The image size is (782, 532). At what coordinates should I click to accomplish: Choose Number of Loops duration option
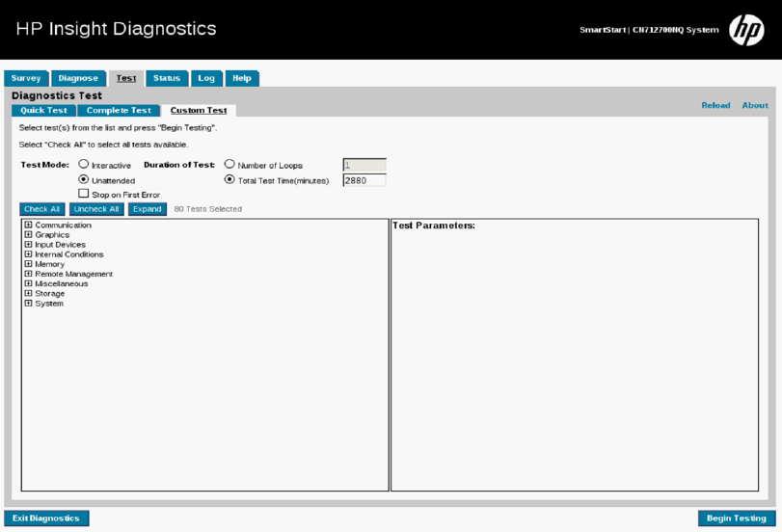[x=229, y=165]
